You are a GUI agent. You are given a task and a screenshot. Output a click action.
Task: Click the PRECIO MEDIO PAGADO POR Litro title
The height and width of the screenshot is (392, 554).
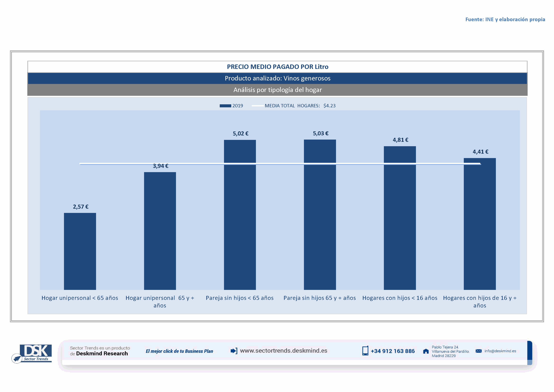(278, 67)
